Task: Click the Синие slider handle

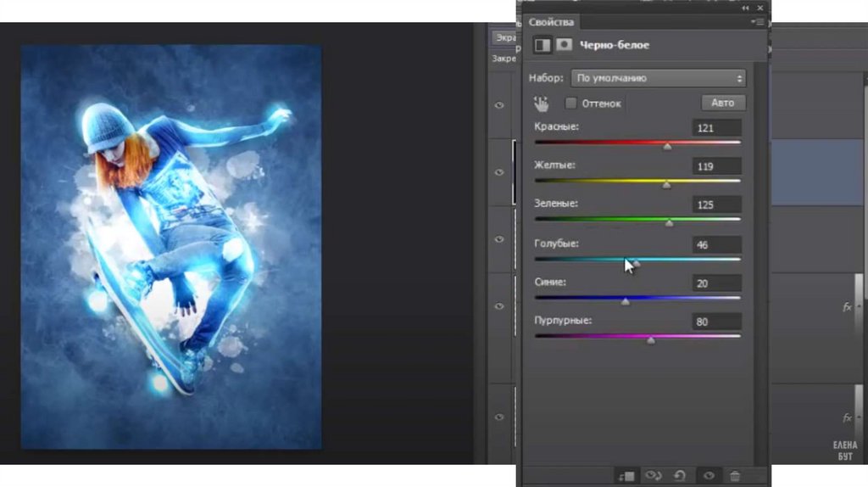Action: (x=625, y=301)
